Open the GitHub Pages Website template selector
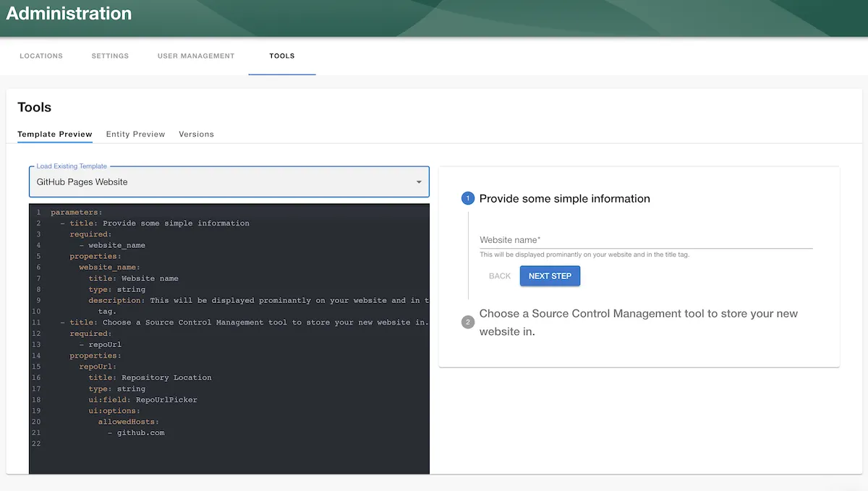 (x=217, y=182)
